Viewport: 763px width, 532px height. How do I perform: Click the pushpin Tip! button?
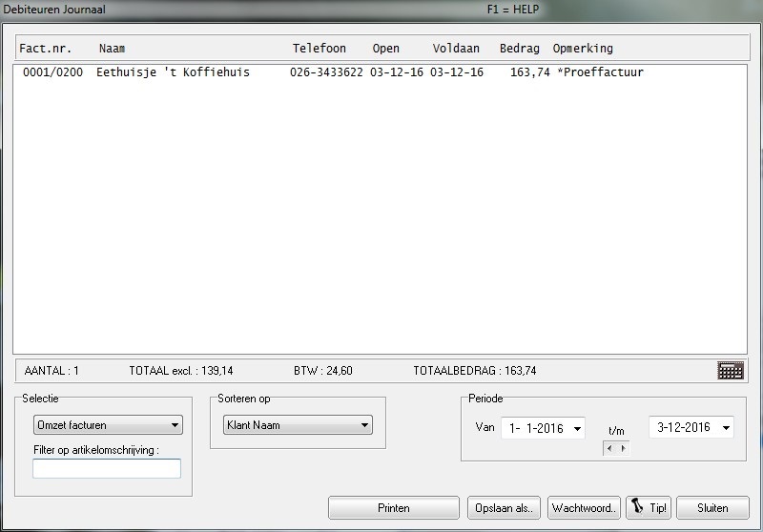tap(648, 508)
